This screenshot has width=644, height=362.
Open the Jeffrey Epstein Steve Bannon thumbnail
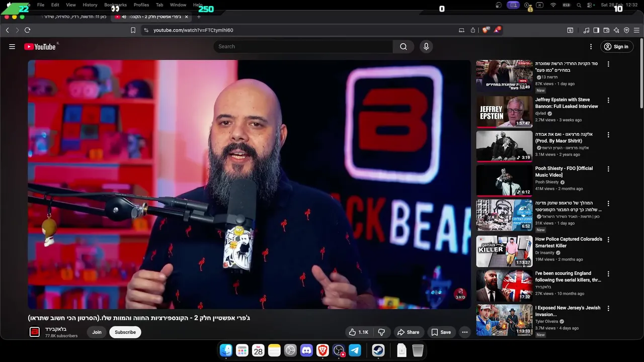[504, 112]
